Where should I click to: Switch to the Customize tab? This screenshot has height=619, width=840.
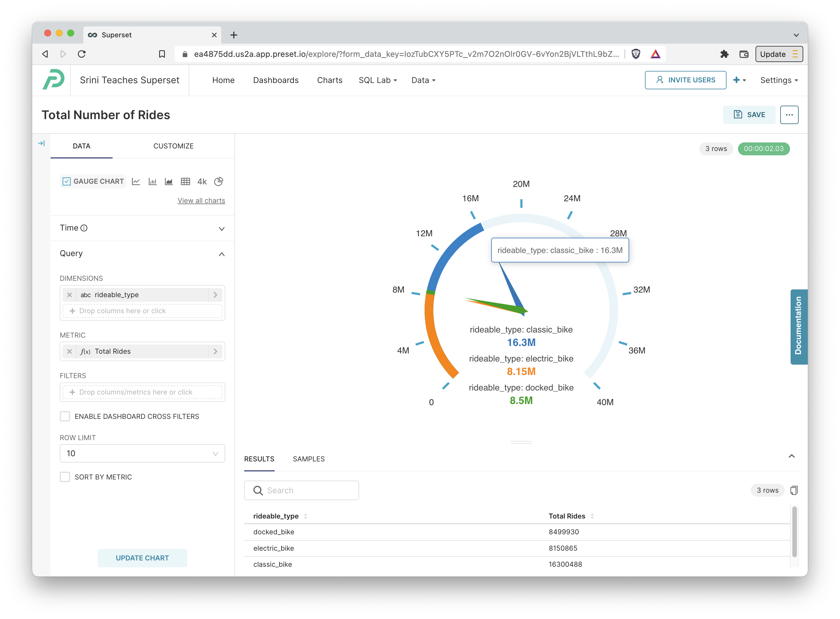point(173,146)
